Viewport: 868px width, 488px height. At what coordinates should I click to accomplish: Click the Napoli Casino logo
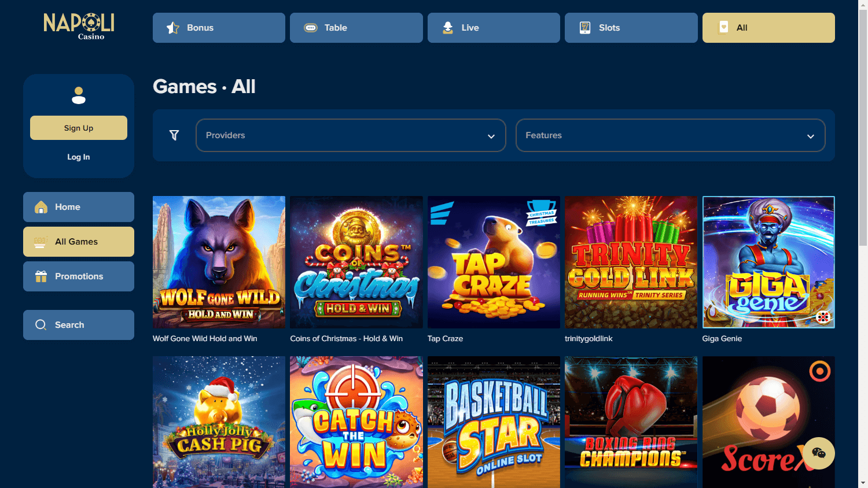pos(79,27)
